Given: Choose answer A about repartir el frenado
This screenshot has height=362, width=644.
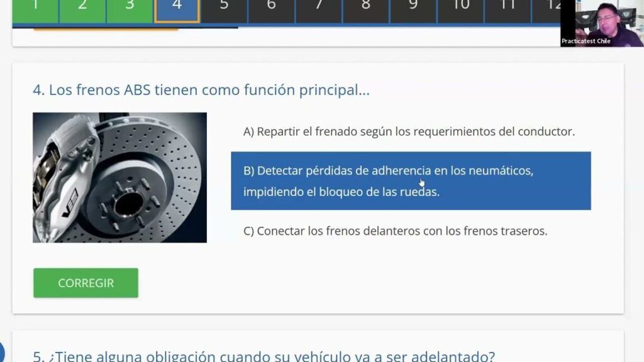Looking at the screenshot, I should coord(409,132).
